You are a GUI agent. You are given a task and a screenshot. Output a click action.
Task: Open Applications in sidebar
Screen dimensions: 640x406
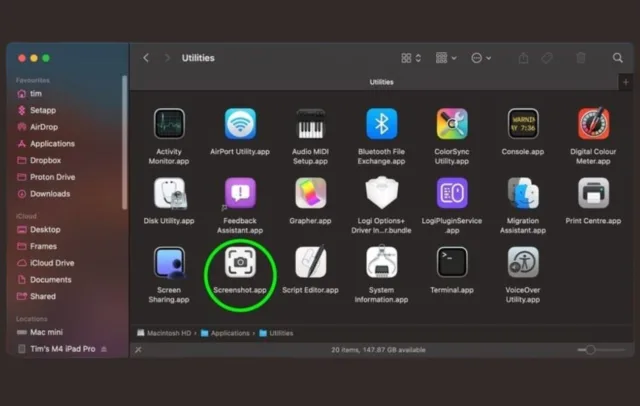(x=52, y=144)
